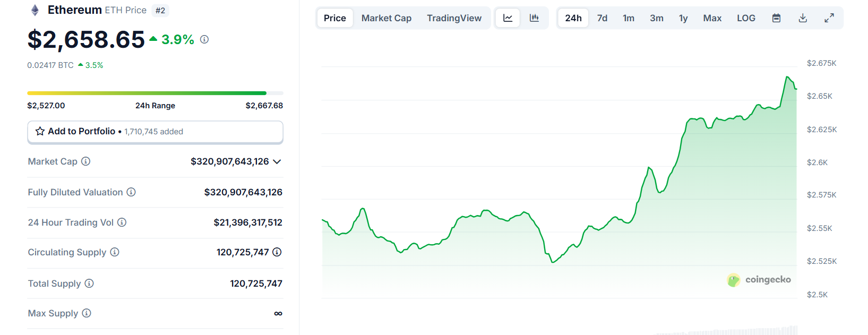Click the $21,396,317,512 trading volume value
Screen dimensions: 868x335
click(248, 222)
